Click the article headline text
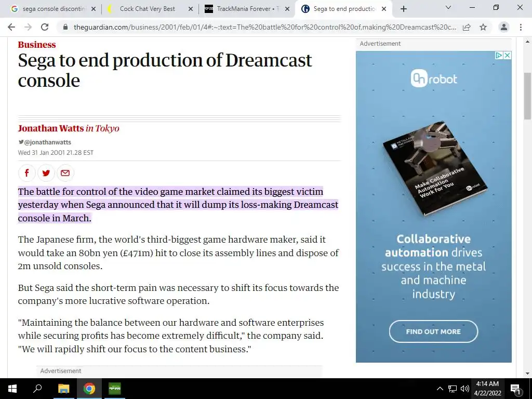The height and width of the screenshot is (399, 532). (165, 70)
